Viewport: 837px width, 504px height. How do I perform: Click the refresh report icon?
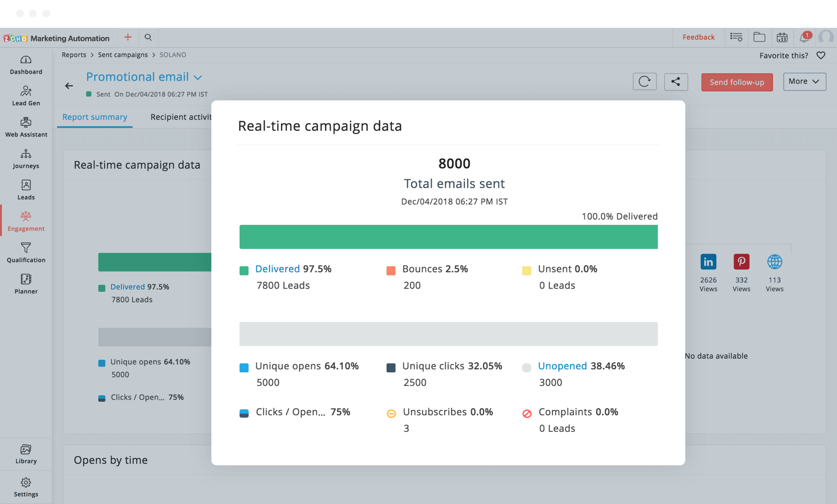(644, 82)
